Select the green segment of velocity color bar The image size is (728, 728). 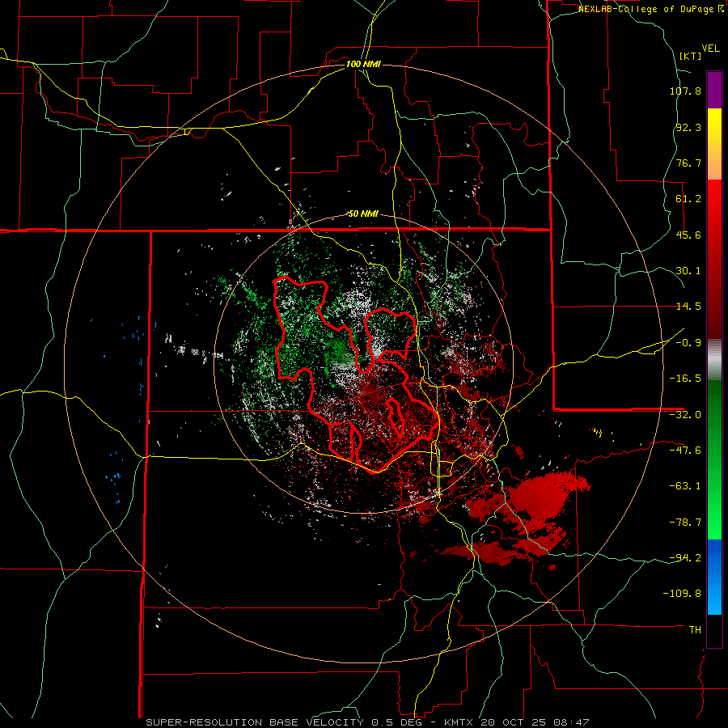click(714, 460)
